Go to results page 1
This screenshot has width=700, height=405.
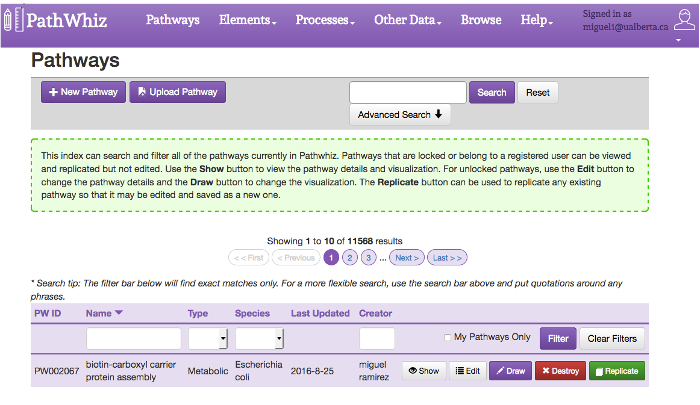pos(331,258)
